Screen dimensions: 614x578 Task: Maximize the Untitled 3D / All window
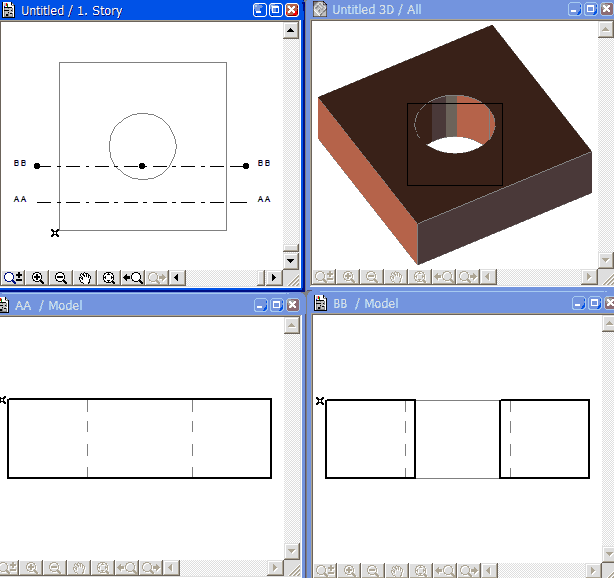pos(591,9)
